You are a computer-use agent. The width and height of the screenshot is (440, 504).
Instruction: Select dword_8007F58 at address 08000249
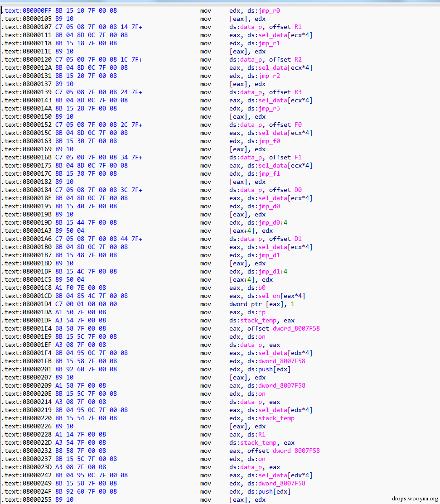282,484
